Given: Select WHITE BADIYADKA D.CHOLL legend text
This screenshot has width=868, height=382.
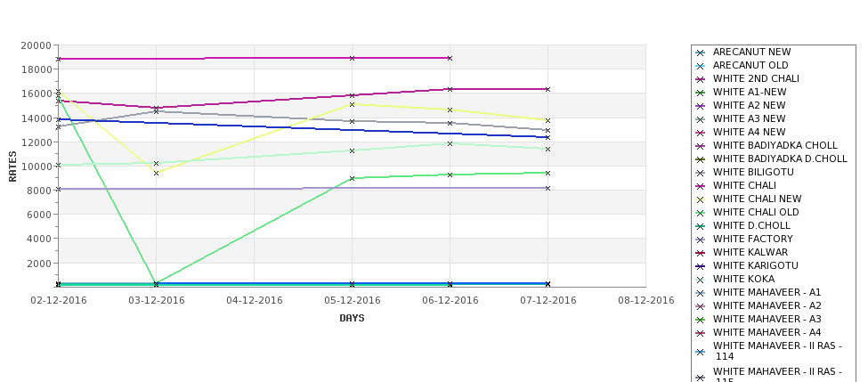Looking at the screenshot, I should click(x=780, y=158).
